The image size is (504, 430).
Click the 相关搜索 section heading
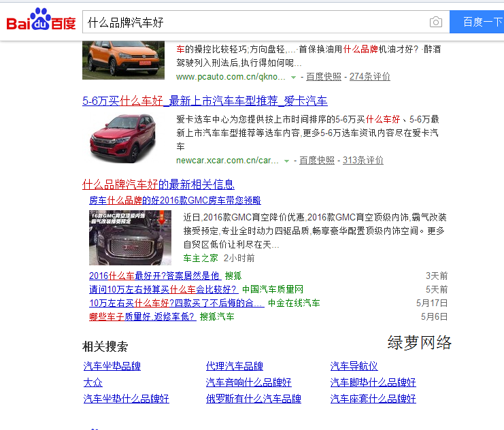[x=105, y=346]
